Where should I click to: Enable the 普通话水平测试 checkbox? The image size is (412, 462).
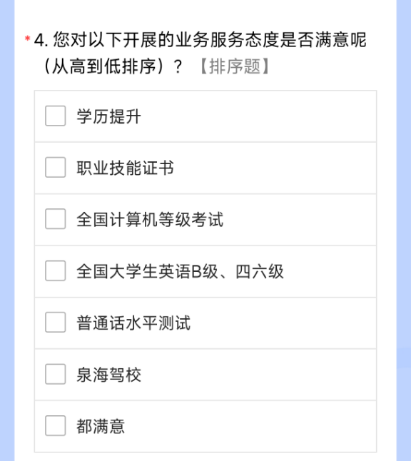click(55, 322)
